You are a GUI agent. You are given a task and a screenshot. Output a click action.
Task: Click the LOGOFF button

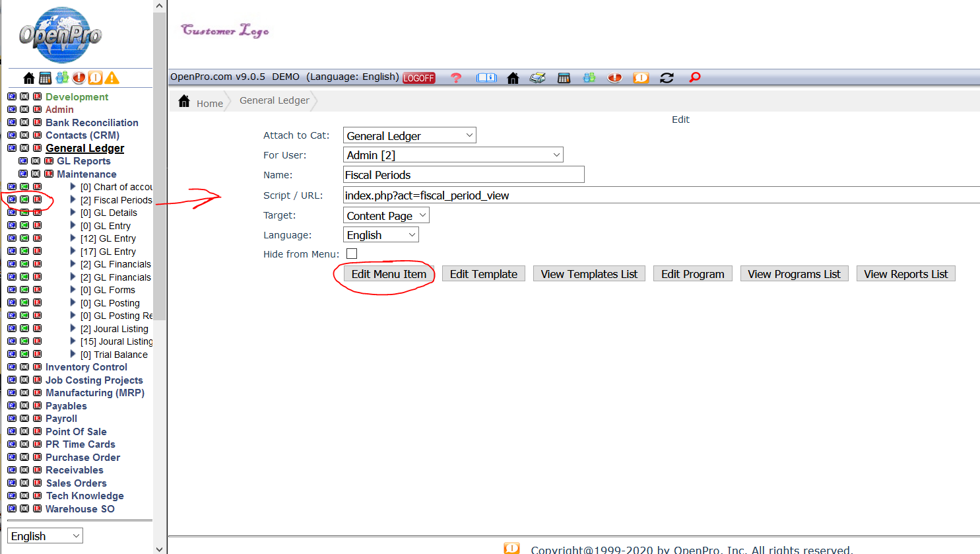pos(418,78)
